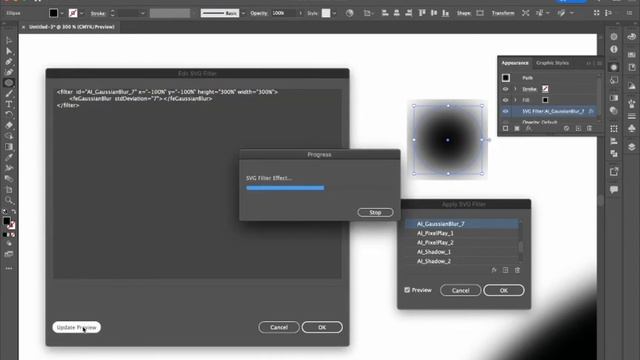Click Cancel in Apply SVG Filter dialog

[460, 290]
